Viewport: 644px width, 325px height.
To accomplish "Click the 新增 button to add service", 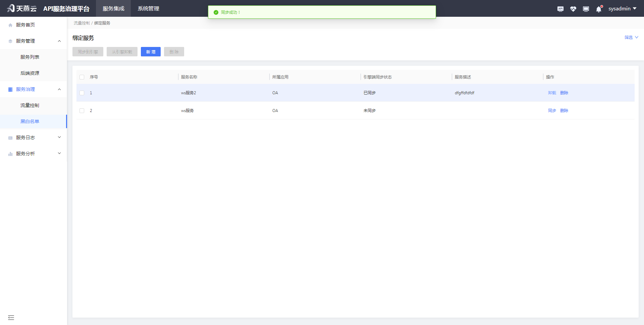I will (x=151, y=52).
